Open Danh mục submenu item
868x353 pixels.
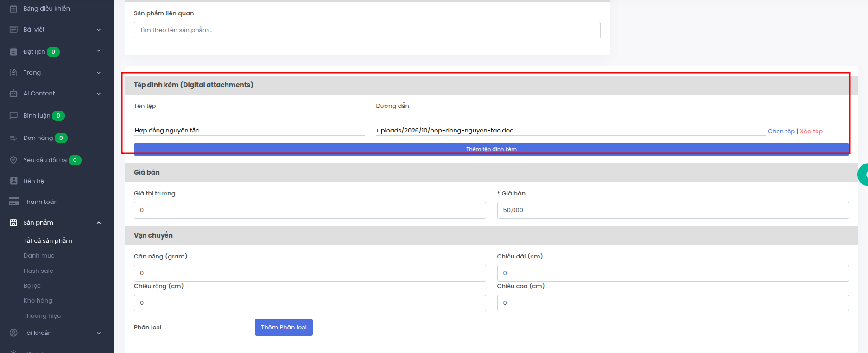(x=39, y=255)
